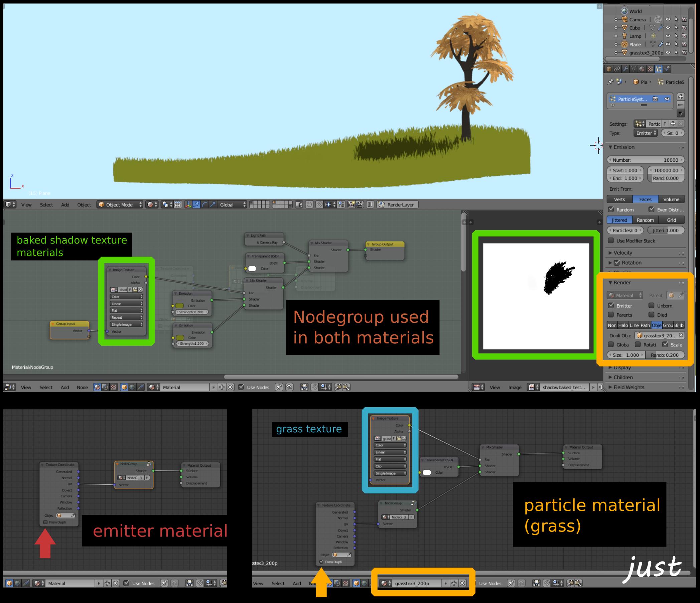Expand the Velocity panel
Screen dimensions: 700x603
(x=622, y=253)
